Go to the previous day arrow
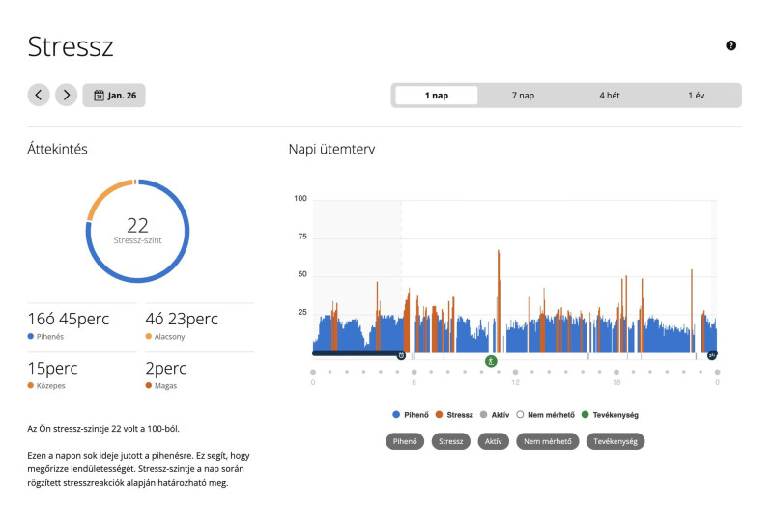 pos(39,95)
